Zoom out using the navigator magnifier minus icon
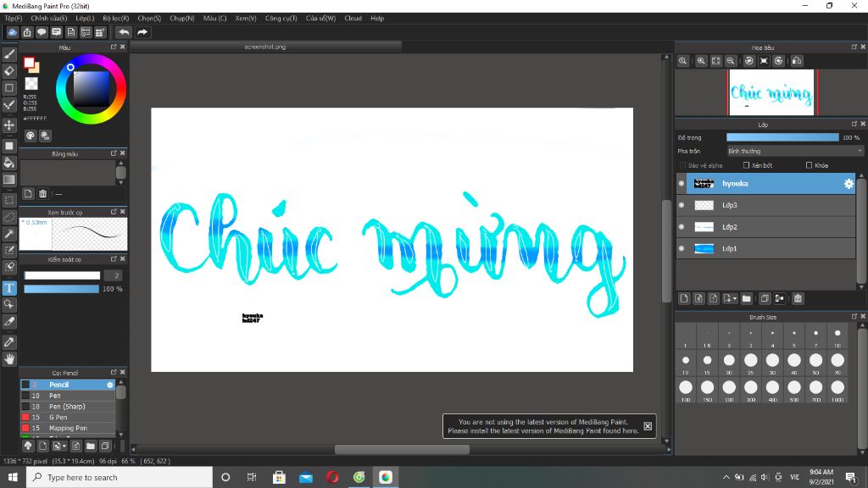The image size is (868, 488). pyautogui.click(x=731, y=61)
